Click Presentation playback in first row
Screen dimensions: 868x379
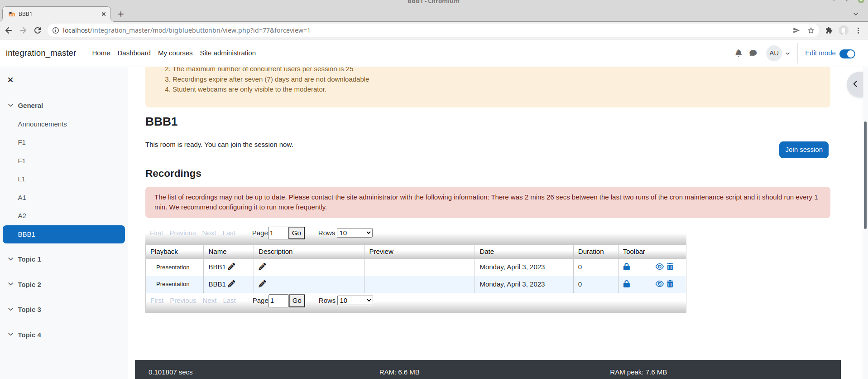pyautogui.click(x=173, y=267)
